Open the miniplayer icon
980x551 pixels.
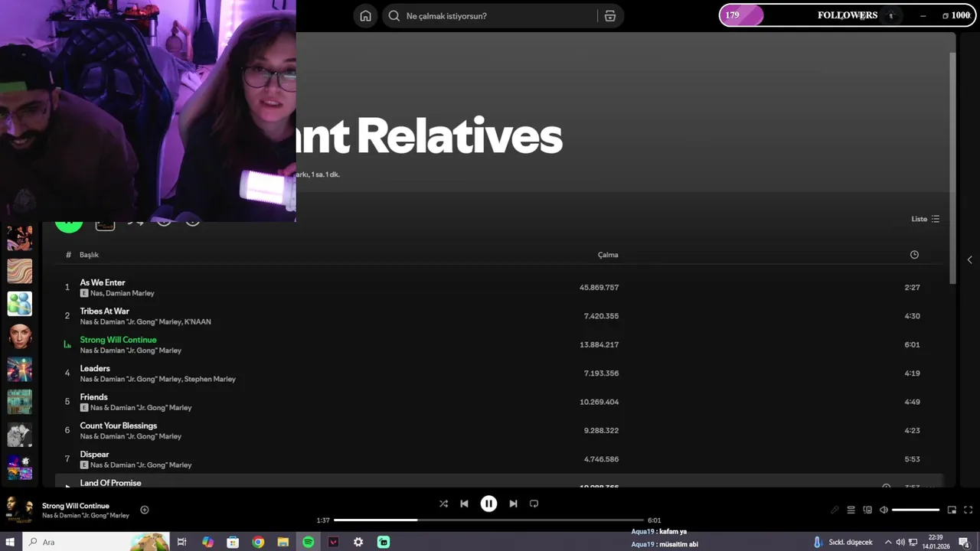tap(952, 510)
